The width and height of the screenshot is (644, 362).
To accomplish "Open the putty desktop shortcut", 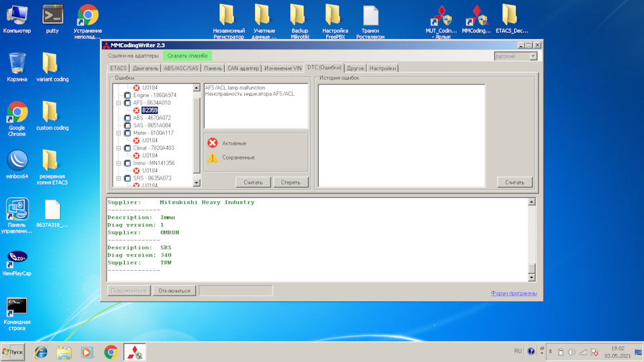I will coord(52,19).
